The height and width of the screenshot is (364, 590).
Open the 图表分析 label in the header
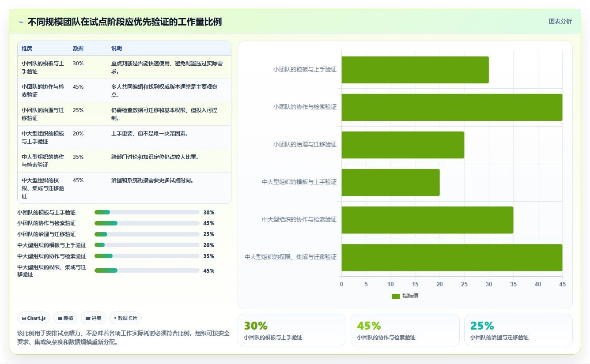(560, 21)
